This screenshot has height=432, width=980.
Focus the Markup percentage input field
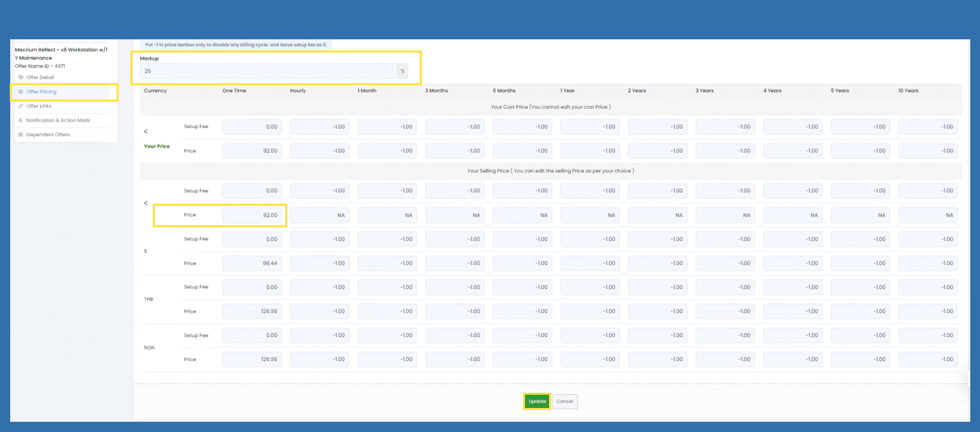(268, 71)
